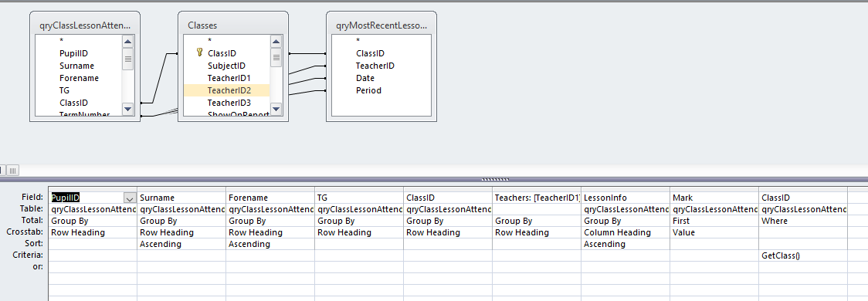Click the empty Criteria cell under PupilID
The height and width of the screenshot is (301, 868).
[x=93, y=255]
